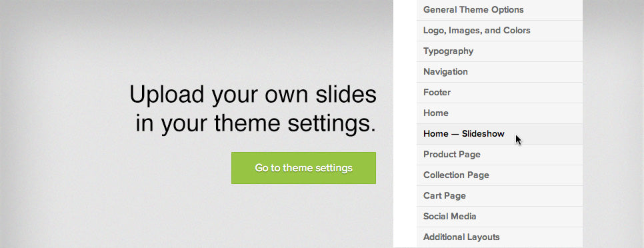Click the 'Upload your own slides' headline
The width and height of the screenshot is (644, 248).
253,95
